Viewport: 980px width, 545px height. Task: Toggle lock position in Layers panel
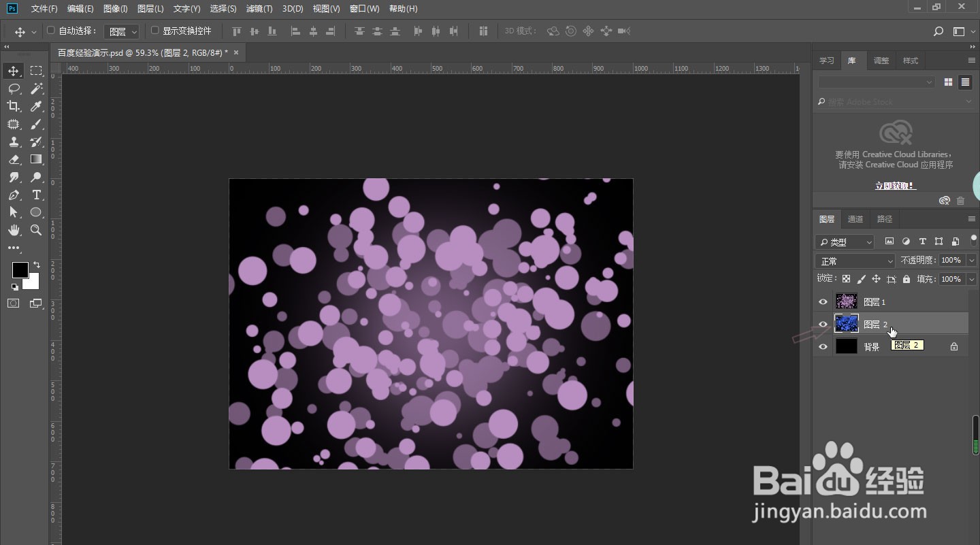point(876,279)
